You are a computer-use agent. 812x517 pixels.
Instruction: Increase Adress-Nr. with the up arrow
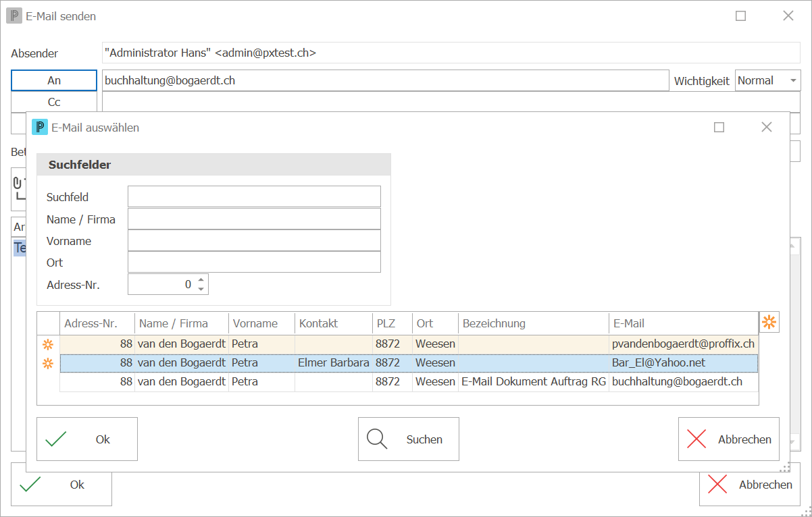point(201,279)
